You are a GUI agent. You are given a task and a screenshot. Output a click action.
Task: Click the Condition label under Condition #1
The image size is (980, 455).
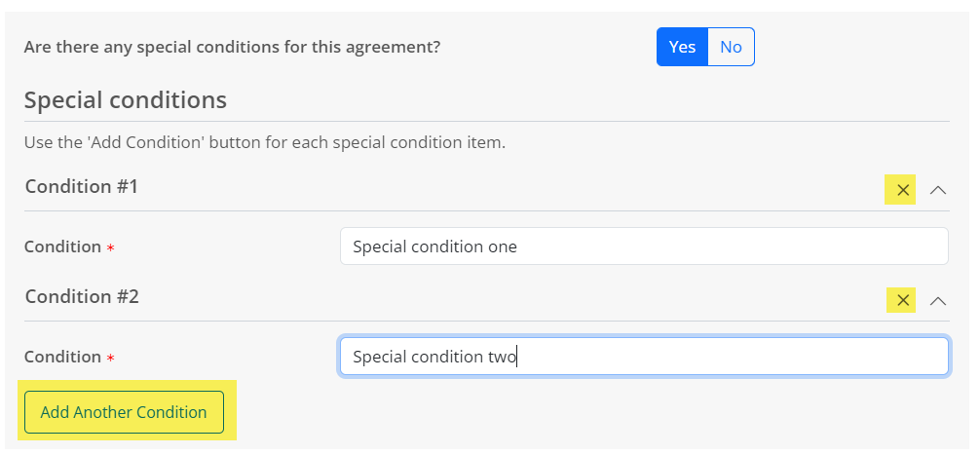(62, 247)
